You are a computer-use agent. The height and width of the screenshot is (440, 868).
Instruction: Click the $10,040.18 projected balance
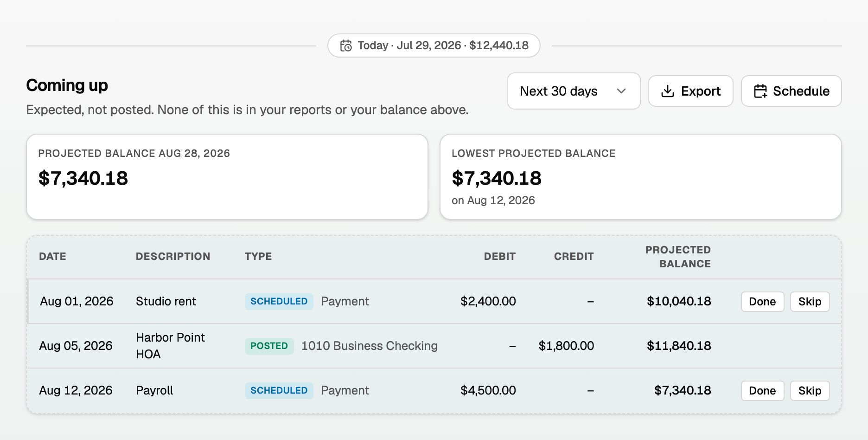[x=679, y=301]
